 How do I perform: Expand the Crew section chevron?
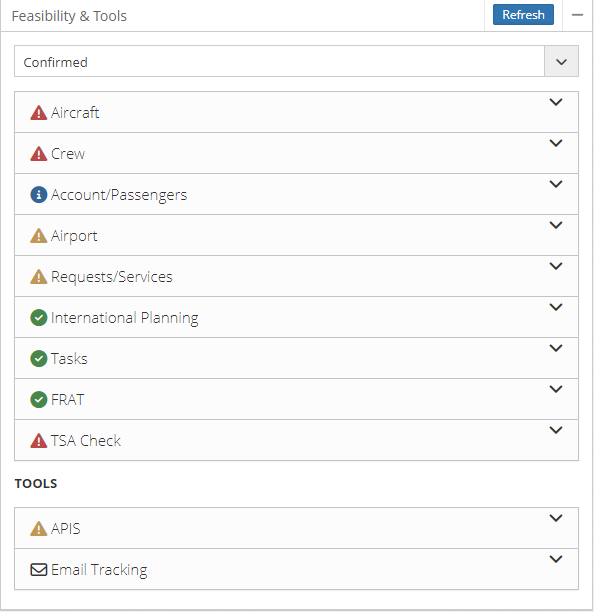(x=556, y=143)
